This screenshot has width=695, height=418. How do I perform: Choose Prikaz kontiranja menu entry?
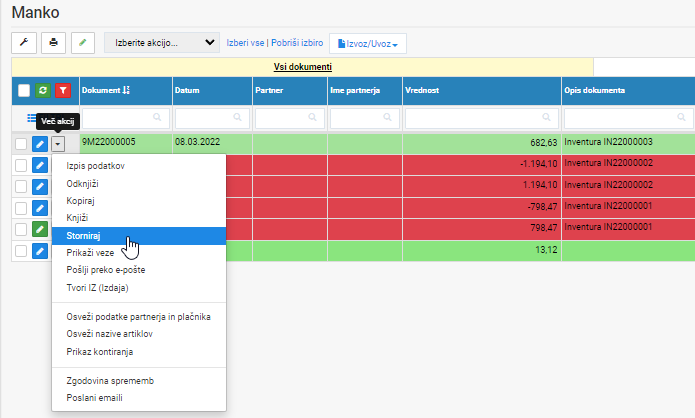tap(100, 352)
